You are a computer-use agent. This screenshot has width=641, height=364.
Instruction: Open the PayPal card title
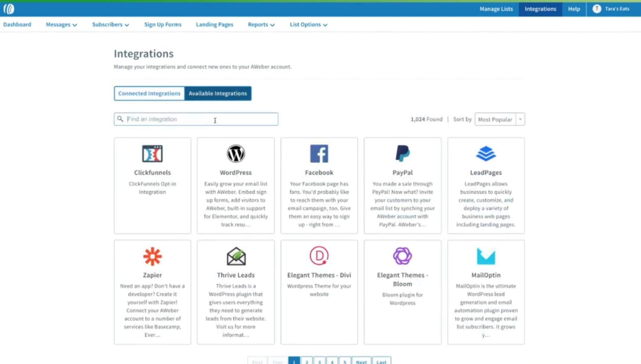click(x=403, y=172)
